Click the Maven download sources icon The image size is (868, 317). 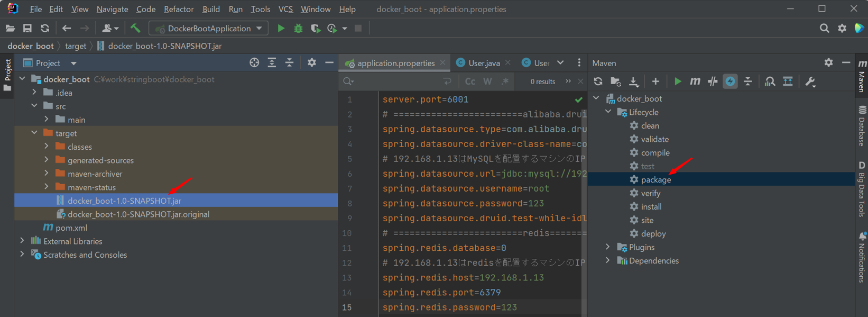coord(633,81)
